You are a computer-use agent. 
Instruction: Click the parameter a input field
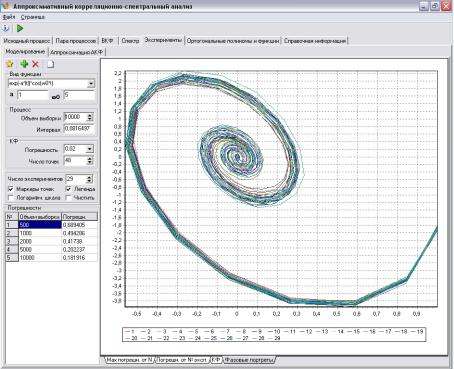coord(33,95)
